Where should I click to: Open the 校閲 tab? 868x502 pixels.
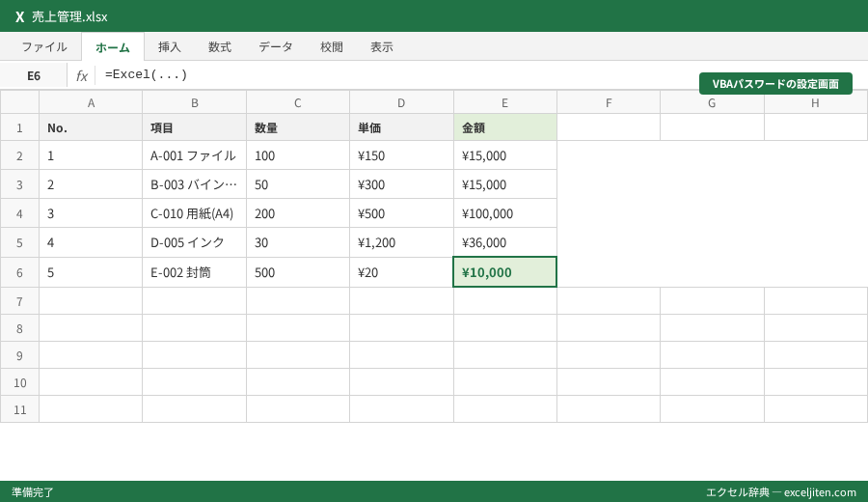click(x=332, y=47)
